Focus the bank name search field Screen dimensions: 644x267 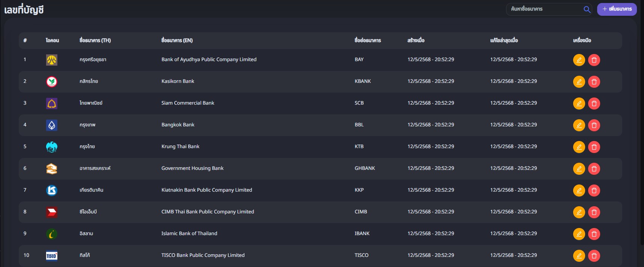544,9
